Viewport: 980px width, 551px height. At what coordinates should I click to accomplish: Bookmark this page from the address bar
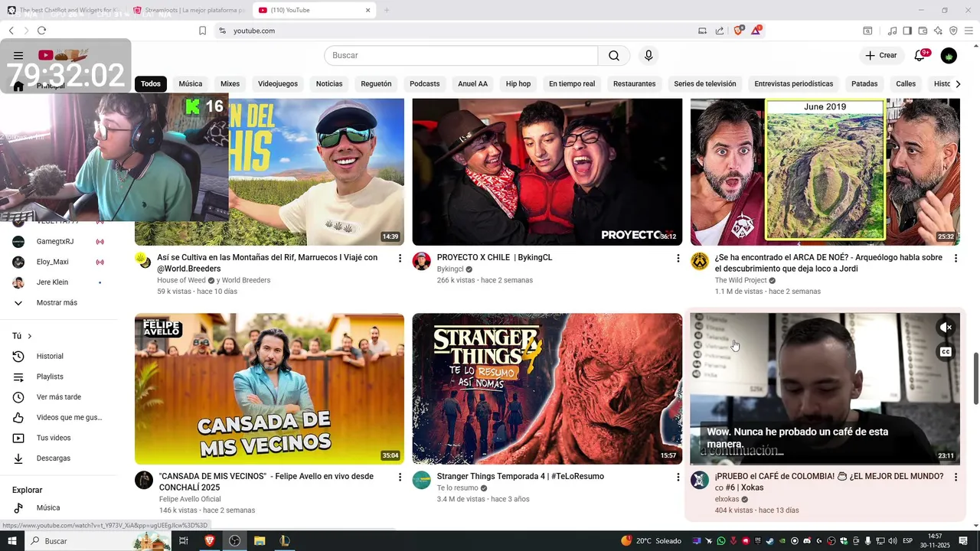click(202, 31)
